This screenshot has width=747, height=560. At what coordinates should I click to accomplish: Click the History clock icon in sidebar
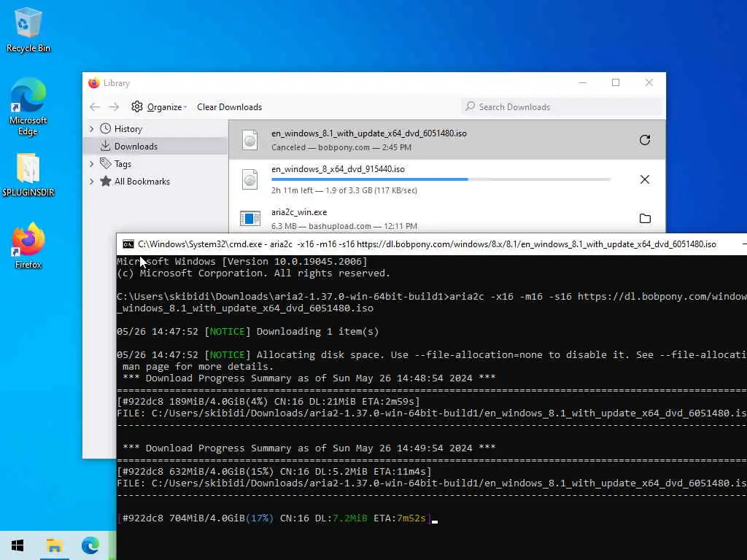105,128
